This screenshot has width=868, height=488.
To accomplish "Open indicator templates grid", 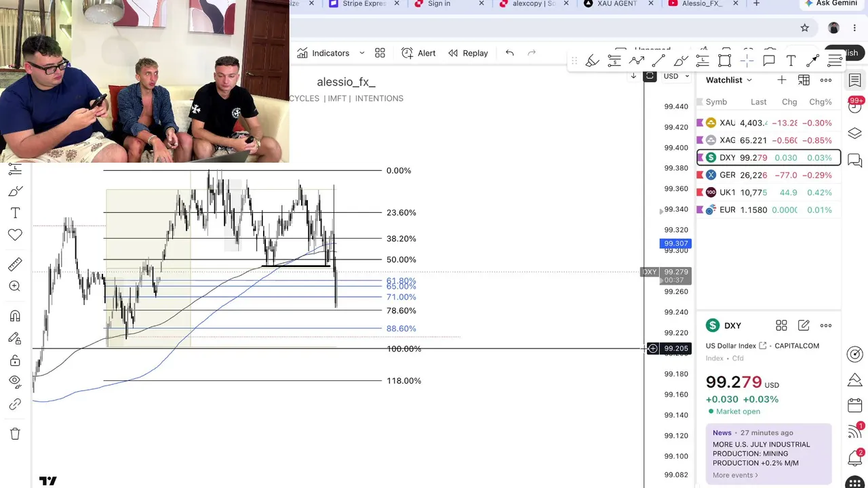I will 380,53.
